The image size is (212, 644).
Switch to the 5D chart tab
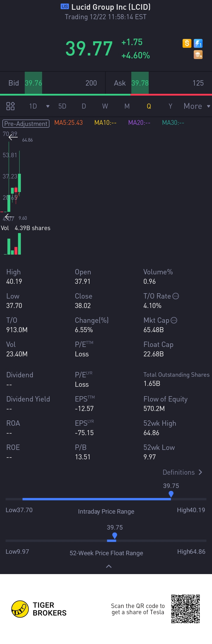[x=62, y=106]
